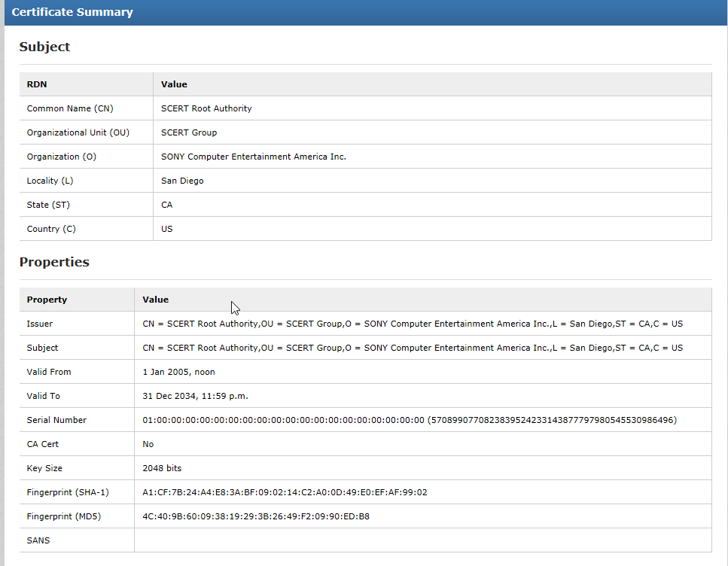Select the SHA-1 fingerprint starting A1:CF:7B
728x566 pixels.
coord(285,493)
